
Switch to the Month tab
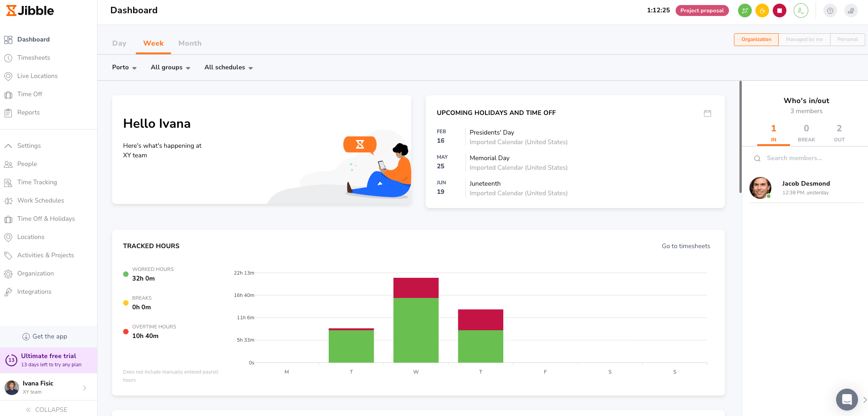tap(190, 43)
